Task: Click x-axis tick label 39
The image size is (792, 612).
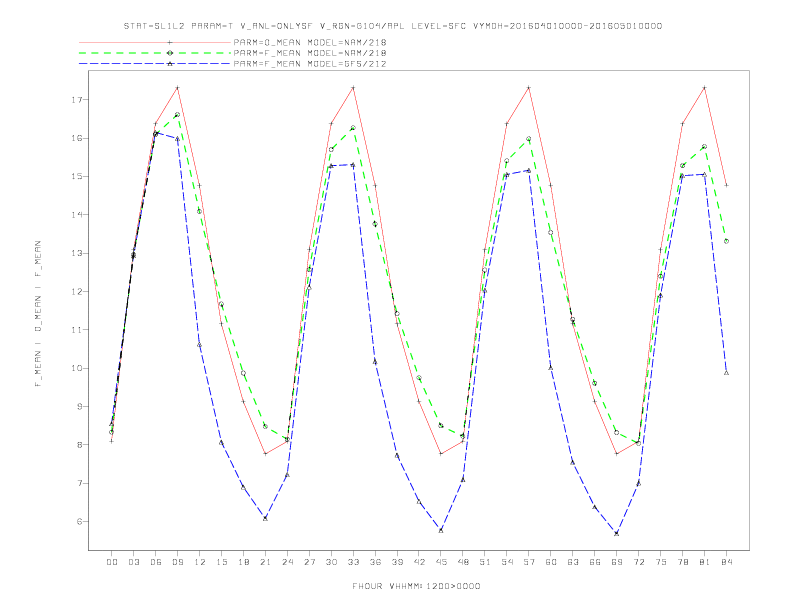Action: pyautogui.click(x=397, y=562)
